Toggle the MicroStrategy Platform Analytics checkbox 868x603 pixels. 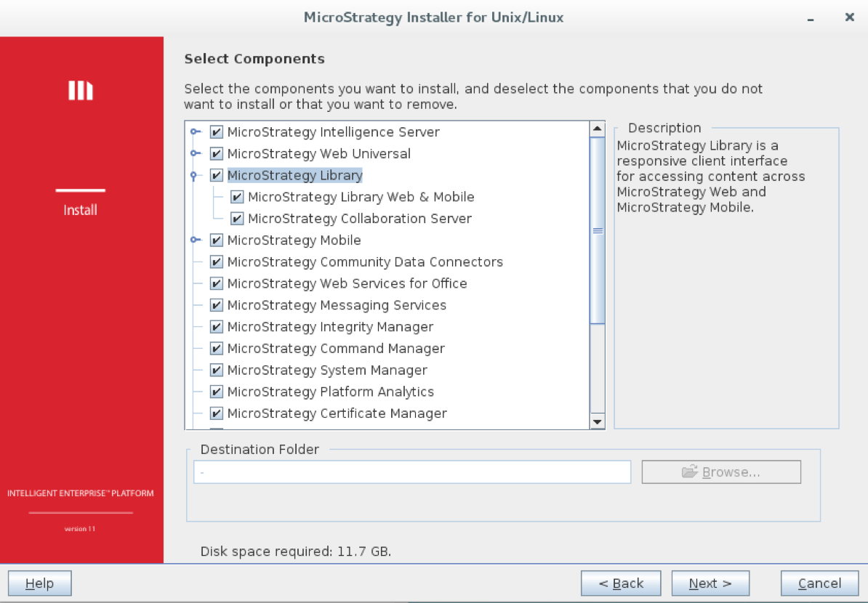pyautogui.click(x=216, y=392)
